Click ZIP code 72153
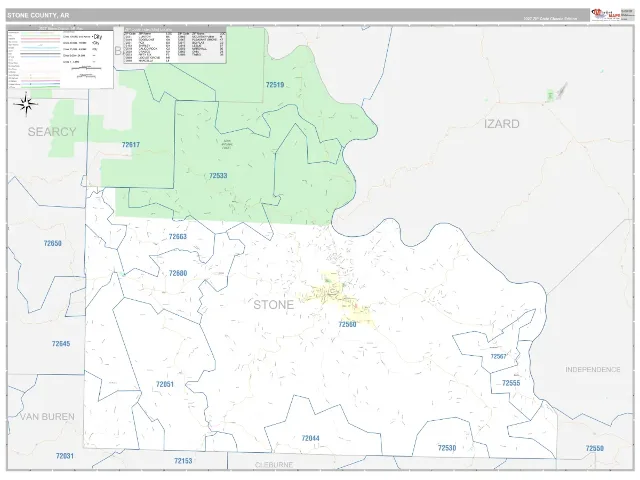 [x=183, y=461]
